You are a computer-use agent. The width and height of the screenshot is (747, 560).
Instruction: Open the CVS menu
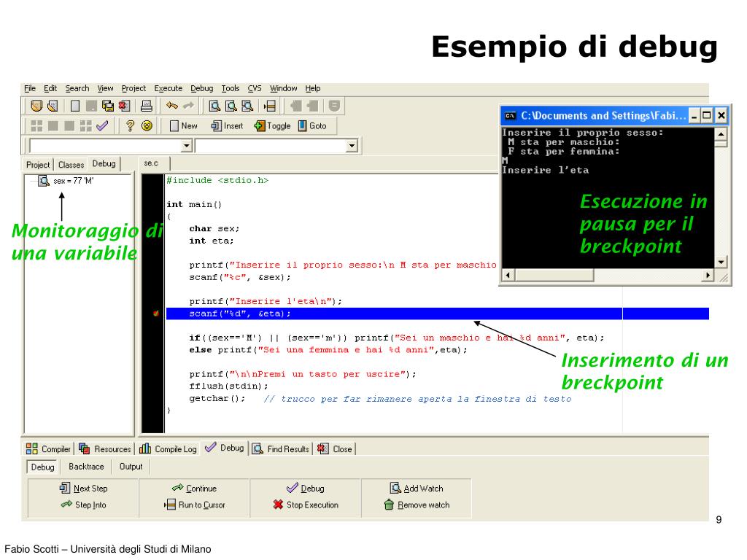tap(255, 88)
